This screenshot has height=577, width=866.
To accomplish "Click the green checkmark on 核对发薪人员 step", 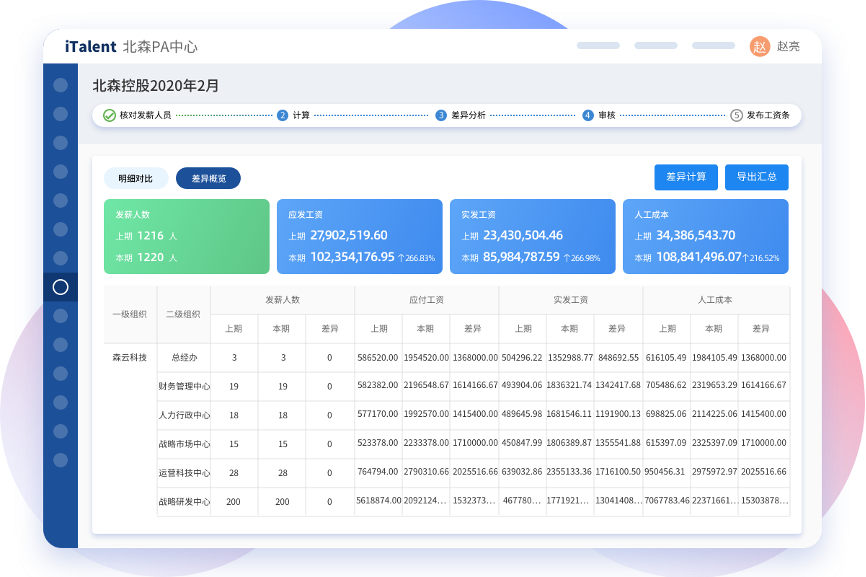I will pos(109,115).
